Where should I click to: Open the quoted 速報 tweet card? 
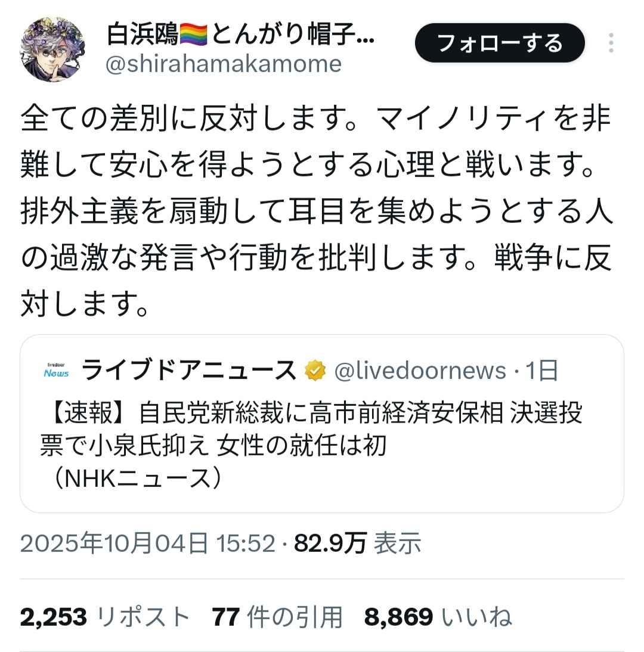321,423
